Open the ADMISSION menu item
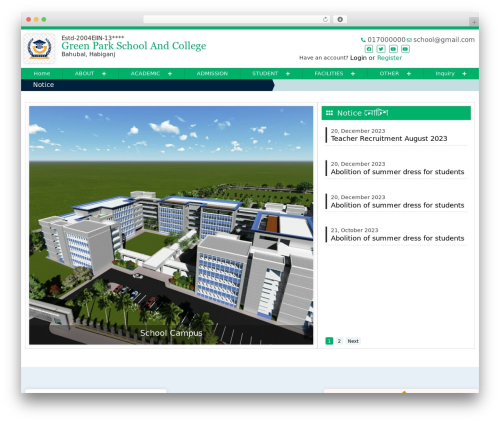The height and width of the screenshot is (423, 500). [212, 74]
